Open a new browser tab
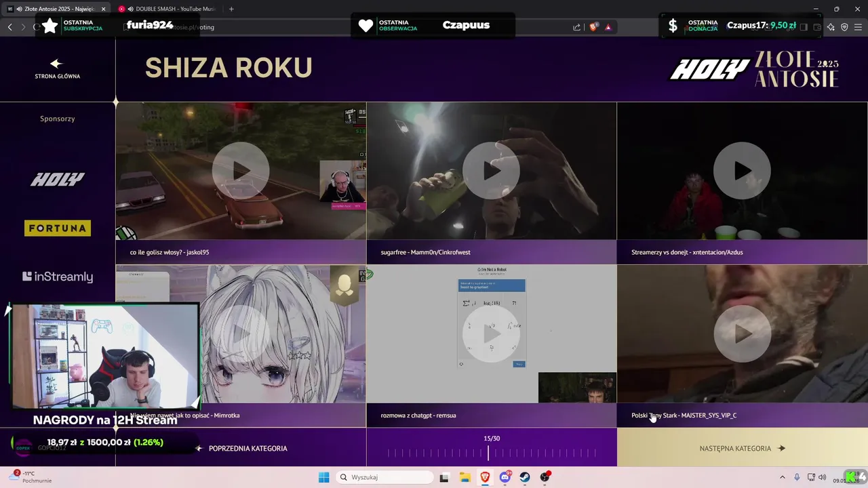Image resolution: width=868 pixels, height=488 pixels. 231,9
